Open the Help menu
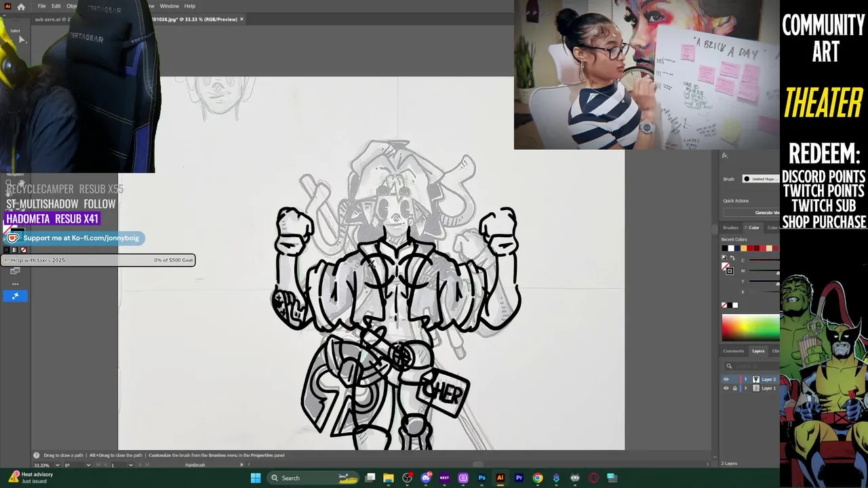Screen dimensions: 868x488 pos(190,6)
